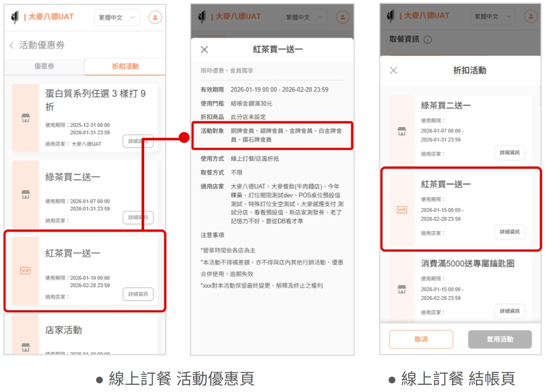Switch to the 優惠券 tab

point(44,66)
